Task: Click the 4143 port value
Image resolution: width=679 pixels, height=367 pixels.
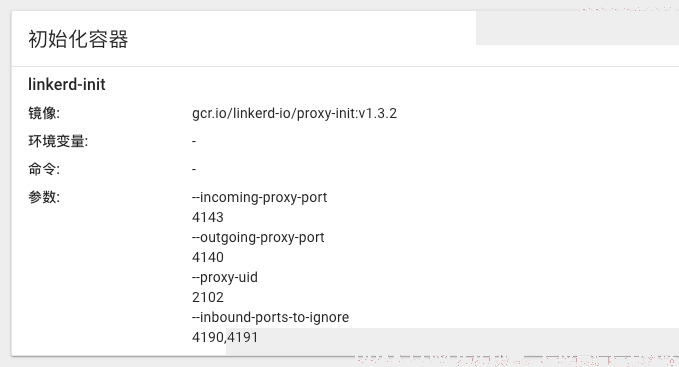Action: [208, 217]
